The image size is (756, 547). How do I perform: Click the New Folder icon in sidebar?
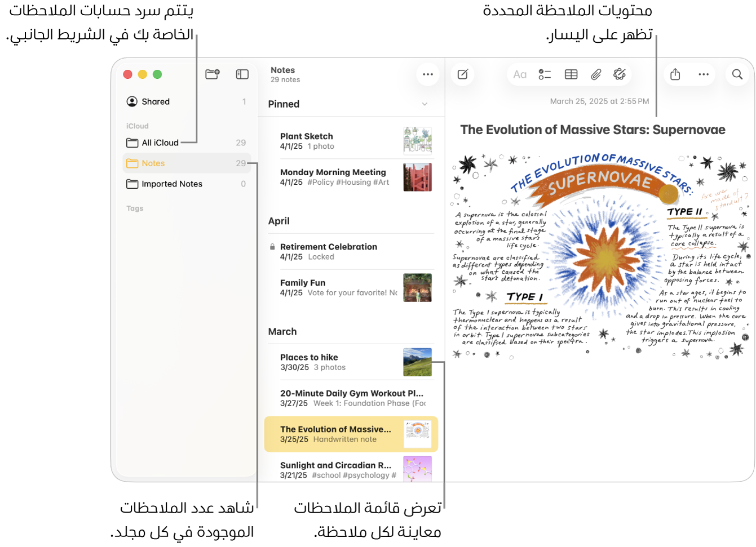213,74
